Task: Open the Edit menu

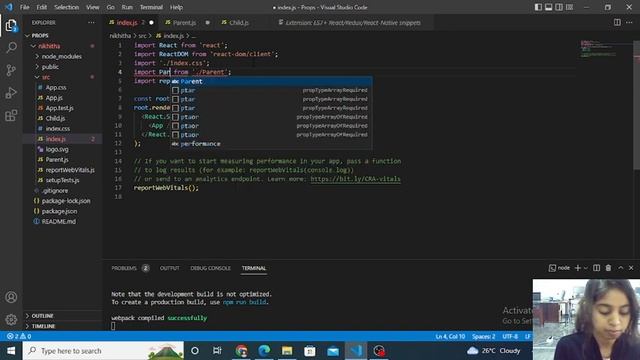Action: (x=41, y=7)
